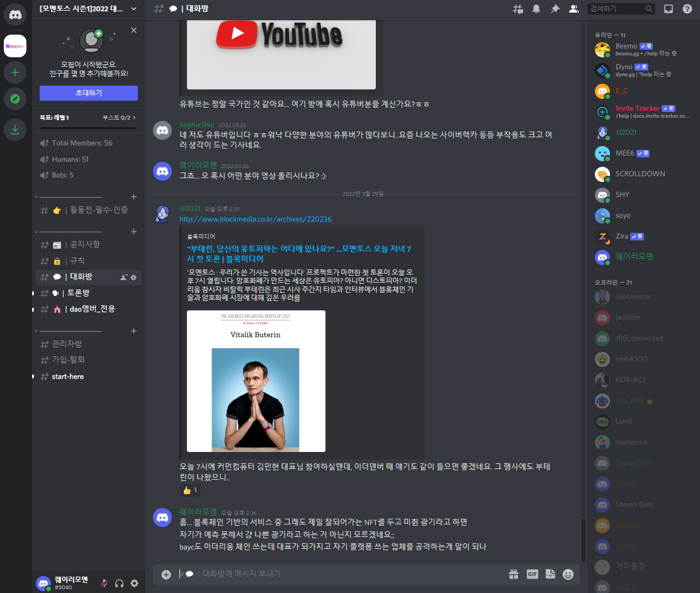700x593 pixels.
Task: Mute your microphone
Action: pyautogui.click(x=104, y=584)
